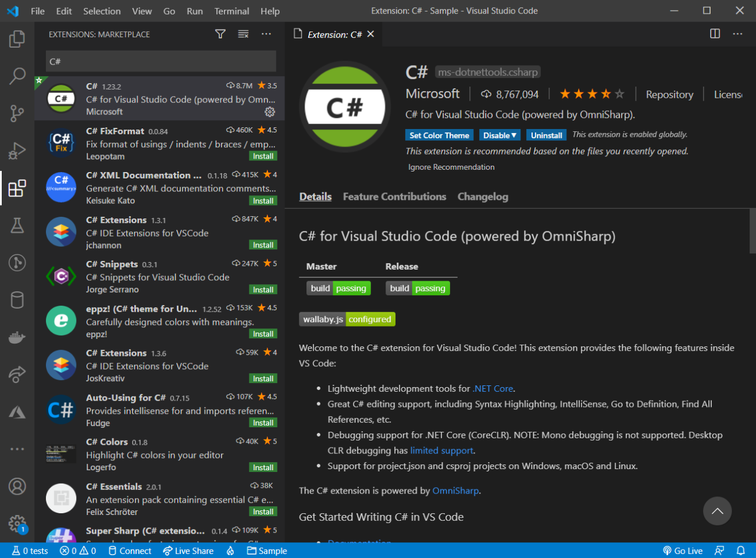Click Ignore Recommendation link
The width and height of the screenshot is (756, 558).
pyautogui.click(x=451, y=167)
